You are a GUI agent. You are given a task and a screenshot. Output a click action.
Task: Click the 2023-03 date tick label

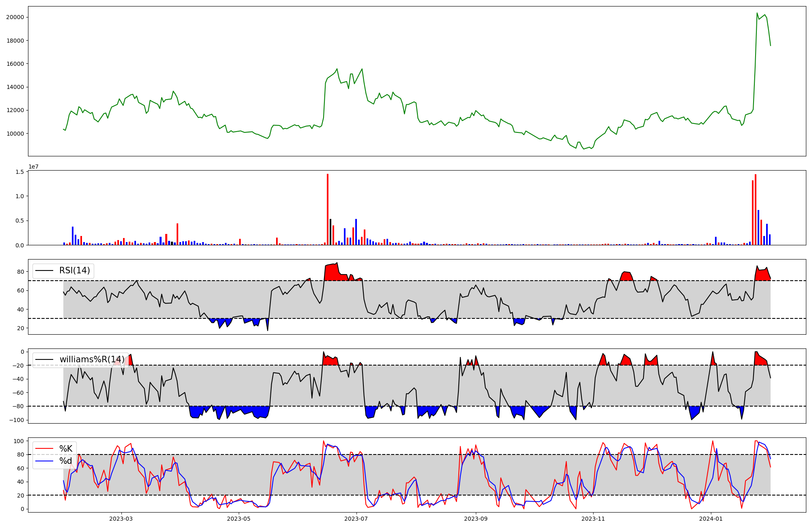click(121, 519)
